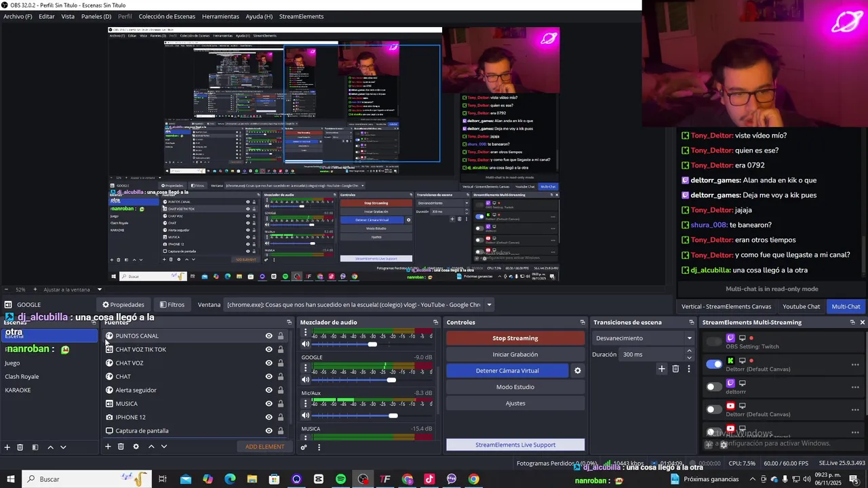Image resolution: width=868 pixels, height=488 pixels.
Task: Open Google Chrome from taskbar
Action: [474, 479]
